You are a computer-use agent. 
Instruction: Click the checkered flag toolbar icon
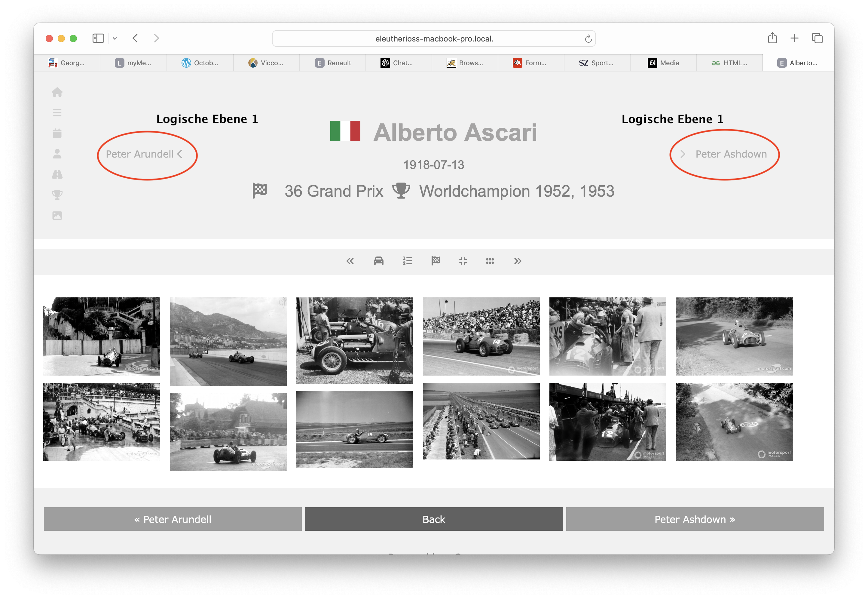[x=436, y=261]
